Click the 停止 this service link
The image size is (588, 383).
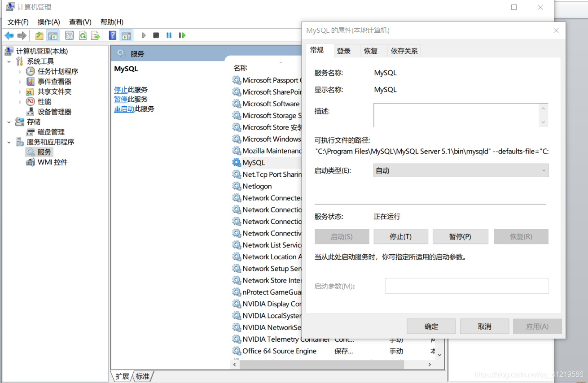tap(121, 90)
